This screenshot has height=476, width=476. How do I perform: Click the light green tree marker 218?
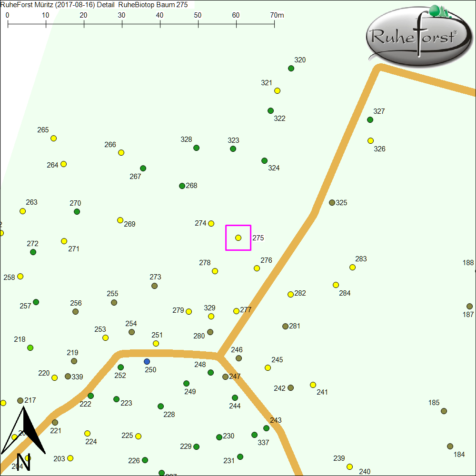pyautogui.click(x=30, y=348)
